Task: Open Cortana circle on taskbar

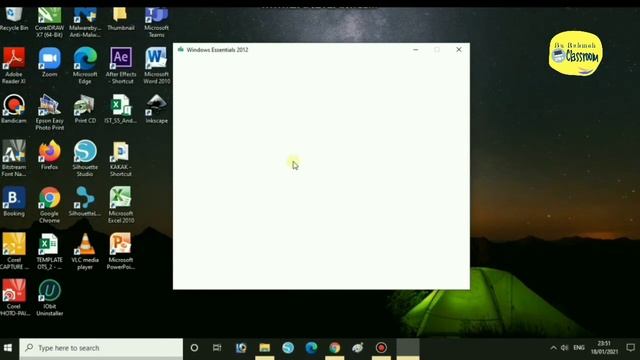Action: (x=194, y=348)
